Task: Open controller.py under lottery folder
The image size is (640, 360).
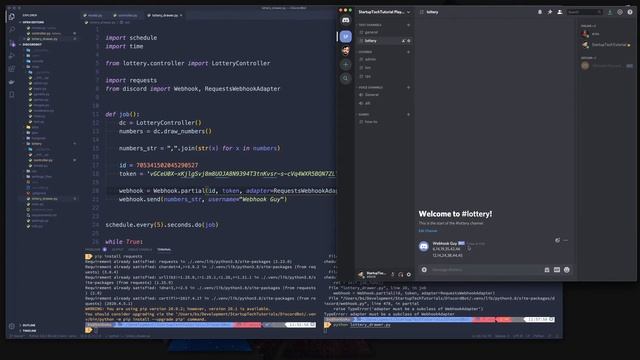Action: (43, 160)
